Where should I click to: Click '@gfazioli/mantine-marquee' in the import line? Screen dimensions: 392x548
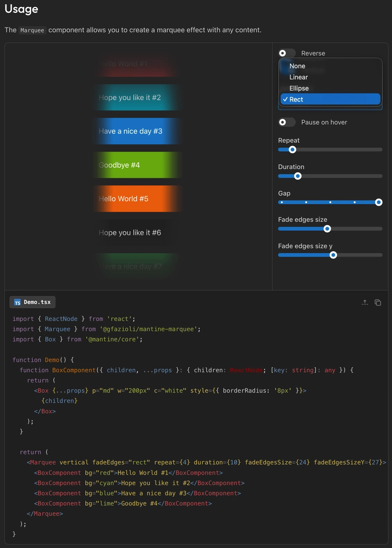(148, 329)
